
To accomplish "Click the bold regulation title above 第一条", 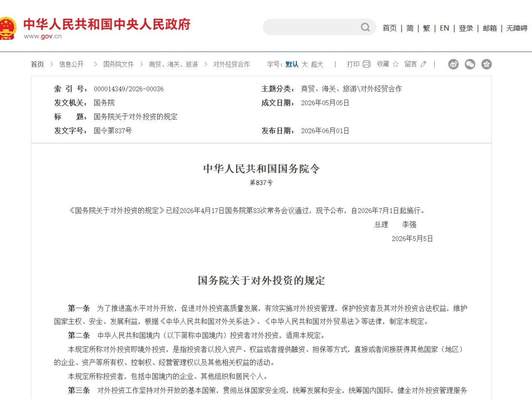I will [x=261, y=281].
